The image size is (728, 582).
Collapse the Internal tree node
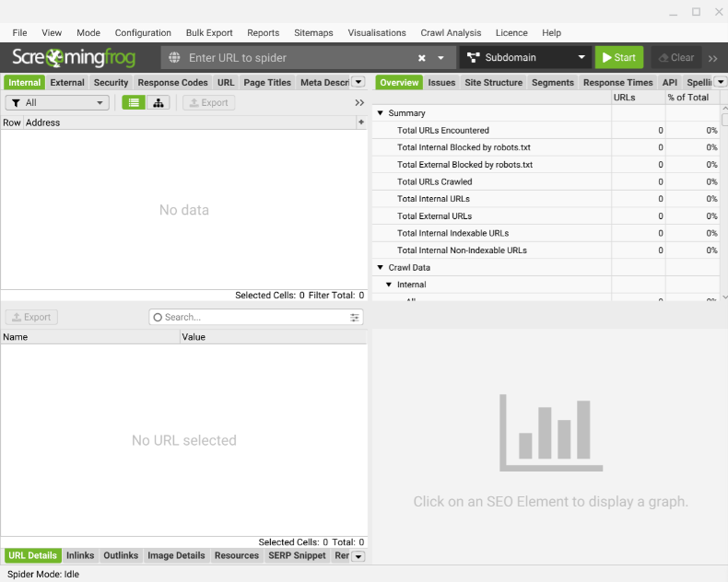point(389,285)
